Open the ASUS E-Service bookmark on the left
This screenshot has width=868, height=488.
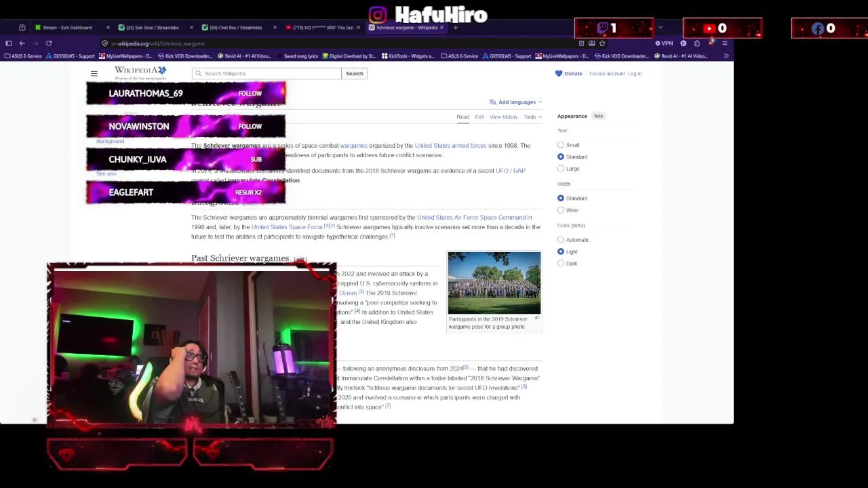23,56
